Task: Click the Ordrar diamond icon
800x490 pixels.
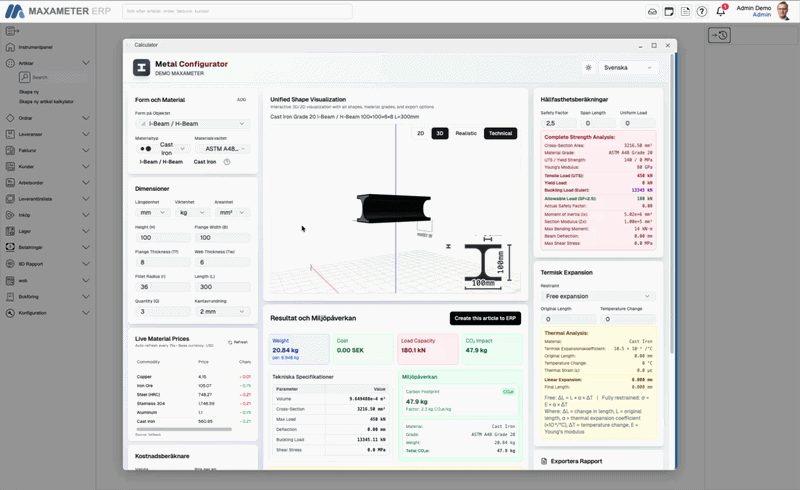Action: coord(10,118)
